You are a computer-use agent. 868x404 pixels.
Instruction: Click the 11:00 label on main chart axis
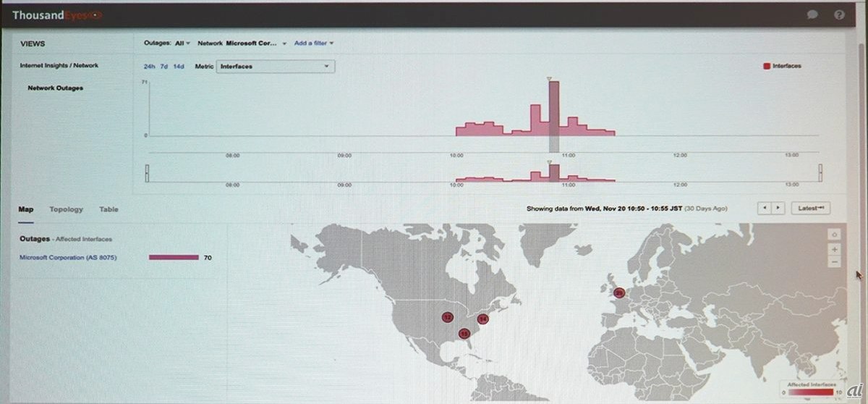568,155
